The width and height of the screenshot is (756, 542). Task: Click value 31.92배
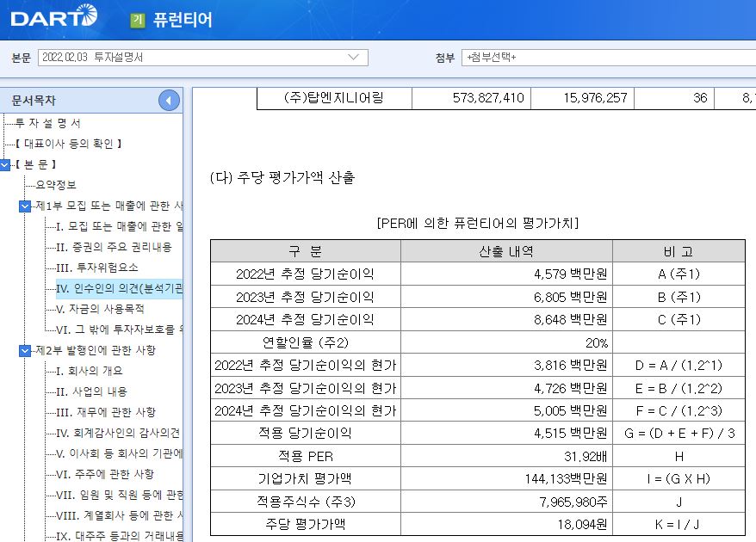pos(586,456)
